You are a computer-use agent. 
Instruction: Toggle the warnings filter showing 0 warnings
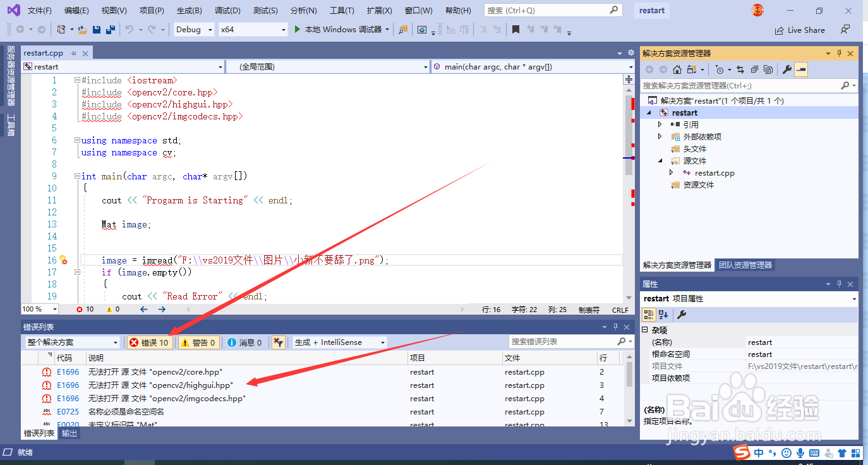pyautogui.click(x=198, y=342)
